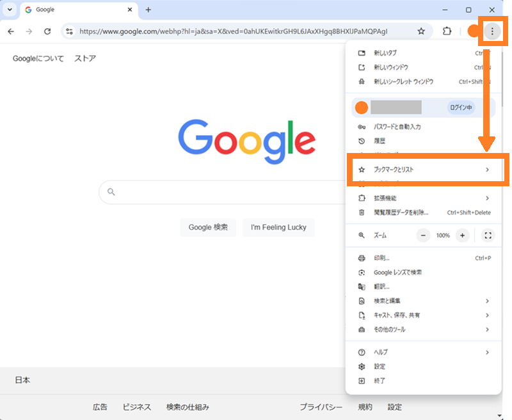
Task: Click the printer icon beside 印刷
Action: coord(362,258)
